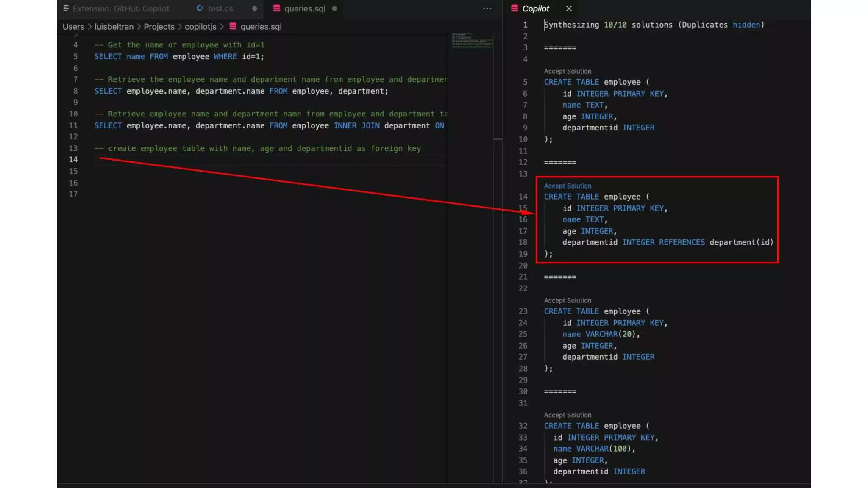Image resolution: width=868 pixels, height=488 pixels.
Task: Click the minimap preview of queries.sql
Action: (x=472, y=41)
